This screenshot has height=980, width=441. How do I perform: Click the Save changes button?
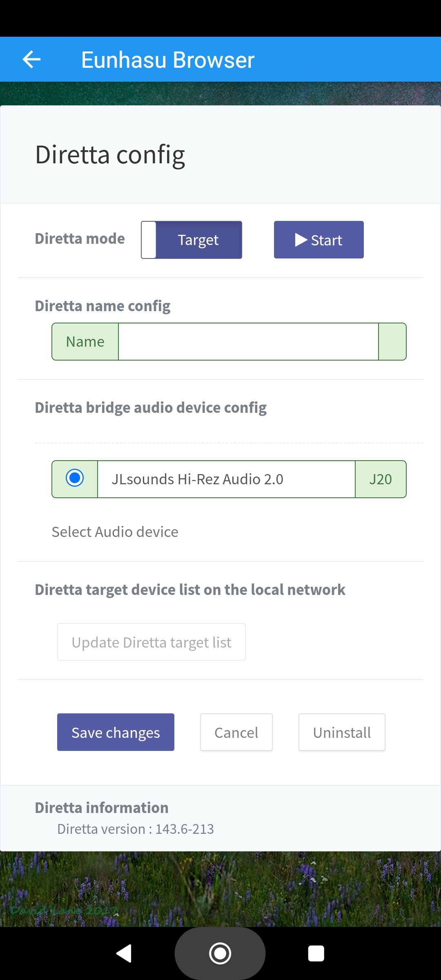116,732
